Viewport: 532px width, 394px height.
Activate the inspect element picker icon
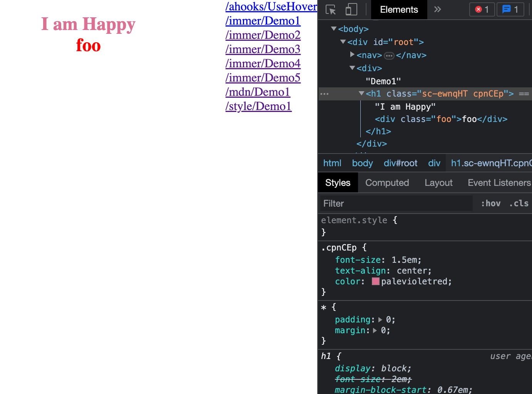[331, 10]
